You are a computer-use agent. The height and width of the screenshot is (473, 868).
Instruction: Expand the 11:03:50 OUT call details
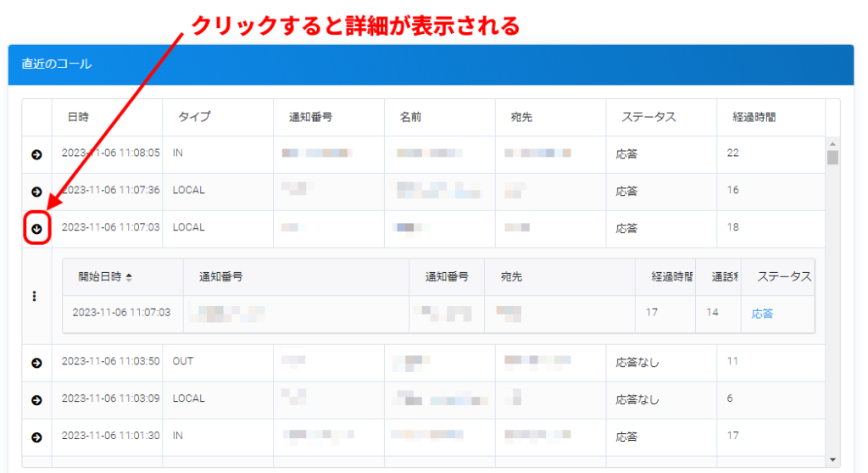[x=36, y=363]
